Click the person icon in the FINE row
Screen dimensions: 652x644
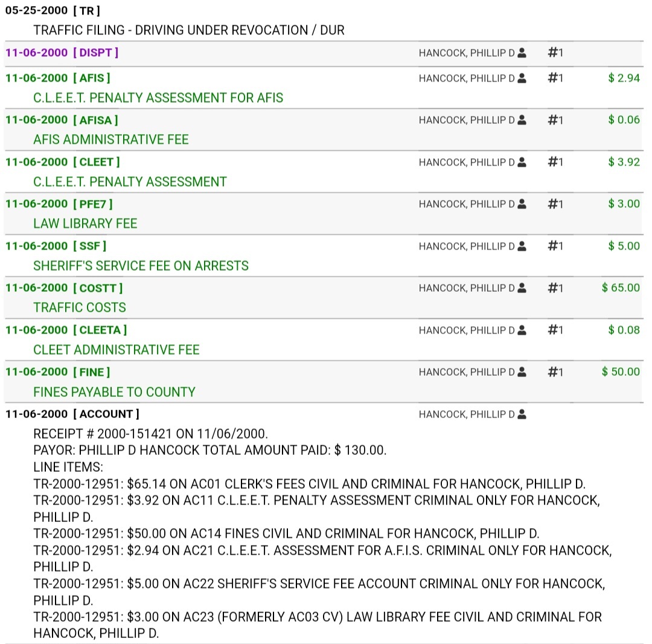pyautogui.click(x=522, y=372)
